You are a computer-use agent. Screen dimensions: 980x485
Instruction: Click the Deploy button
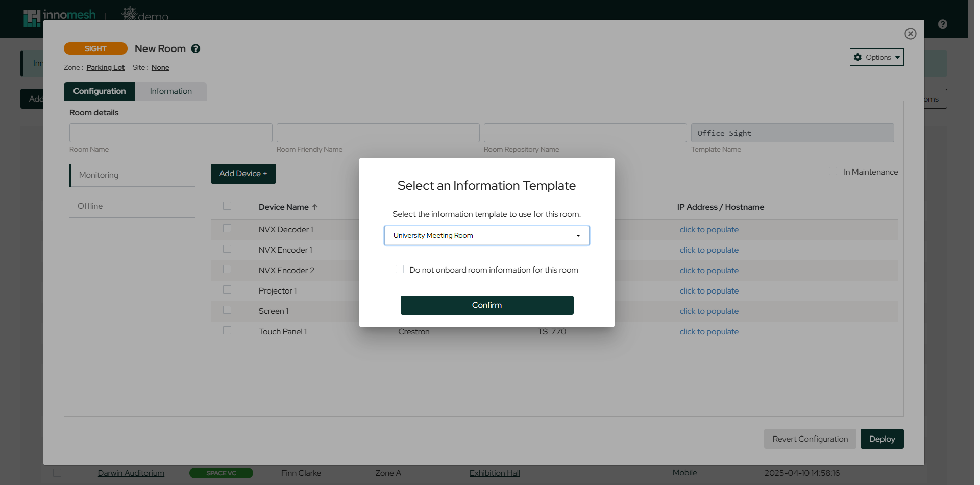coord(882,439)
